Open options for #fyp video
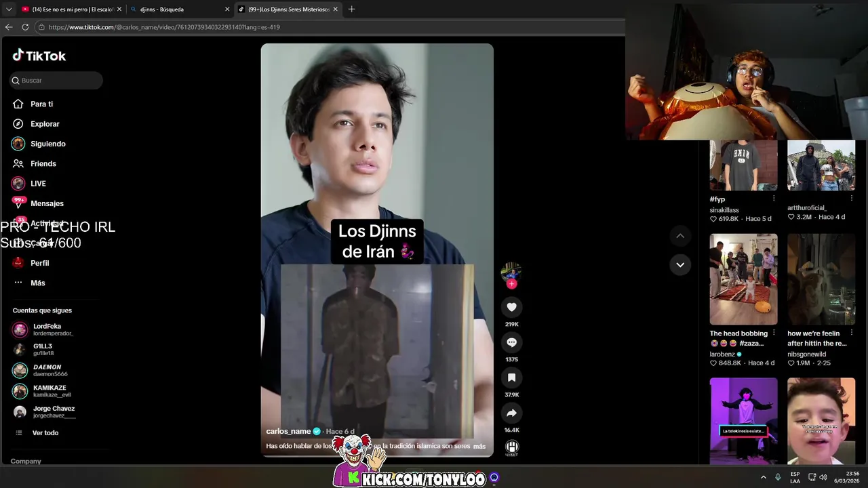Image resolution: width=868 pixels, height=488 pixels. click(774, 199)
